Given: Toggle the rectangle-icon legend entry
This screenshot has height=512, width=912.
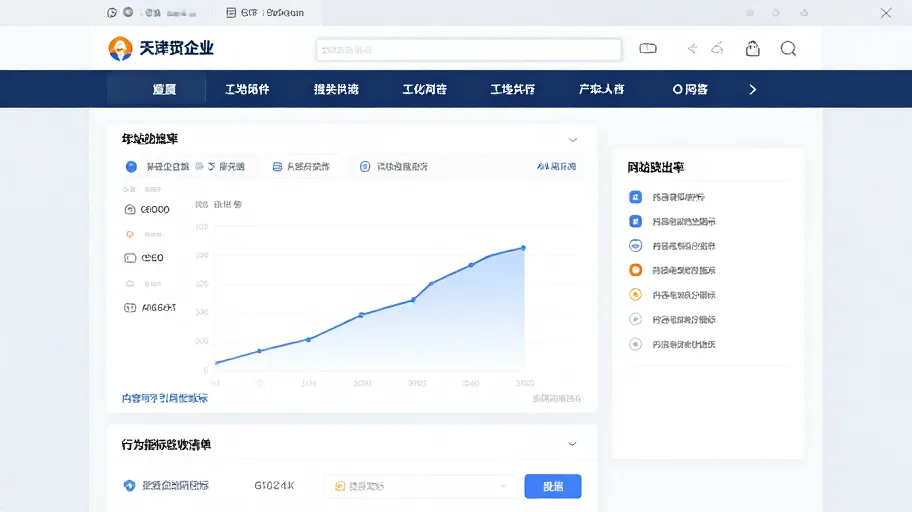Looking at the screenshot, I should 144,258.
